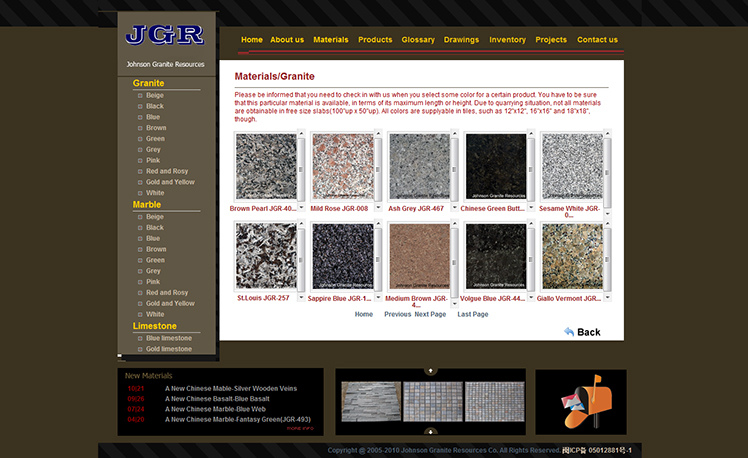Click the up arrow above the tile gallery

click(x=431, y=371)
